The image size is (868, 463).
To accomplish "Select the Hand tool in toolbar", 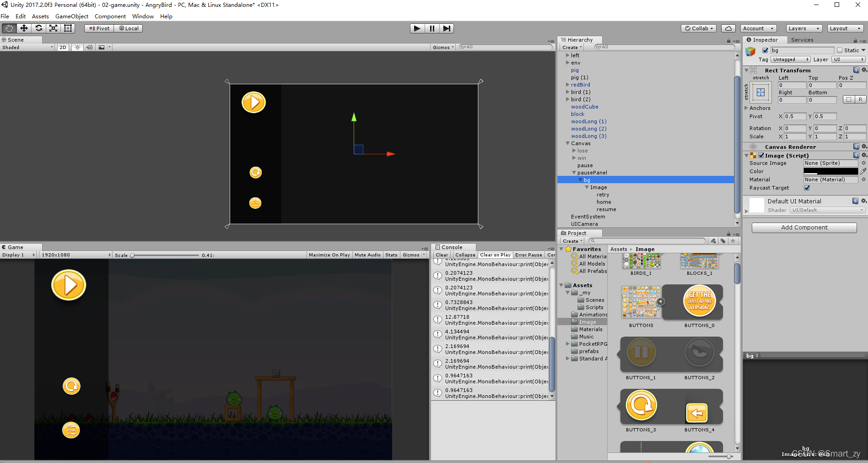I will (9, 28).
